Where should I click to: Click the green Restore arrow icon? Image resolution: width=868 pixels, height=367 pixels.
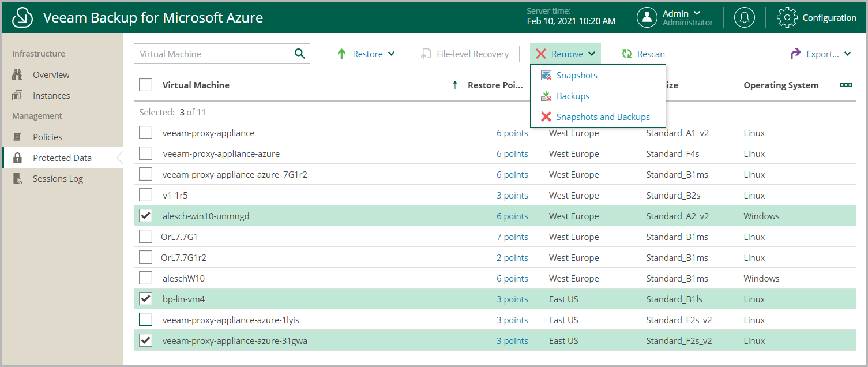click(x=341, y=54)
